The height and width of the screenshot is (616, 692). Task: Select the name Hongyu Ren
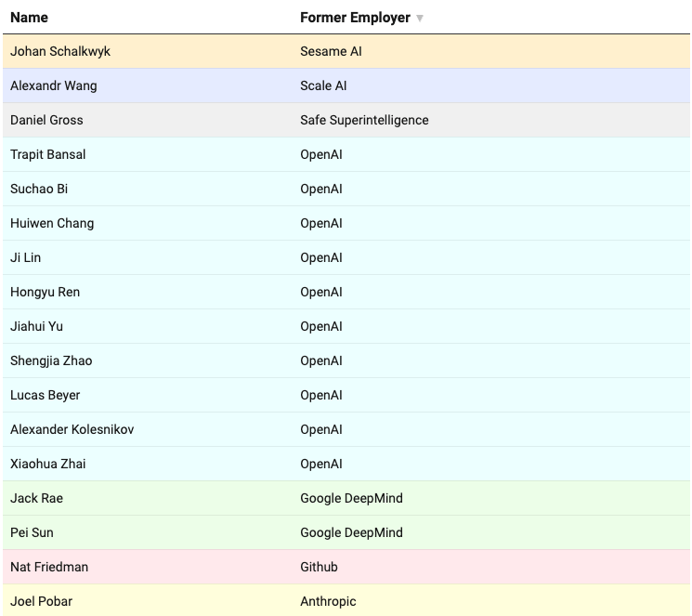[x=45, y=292]
